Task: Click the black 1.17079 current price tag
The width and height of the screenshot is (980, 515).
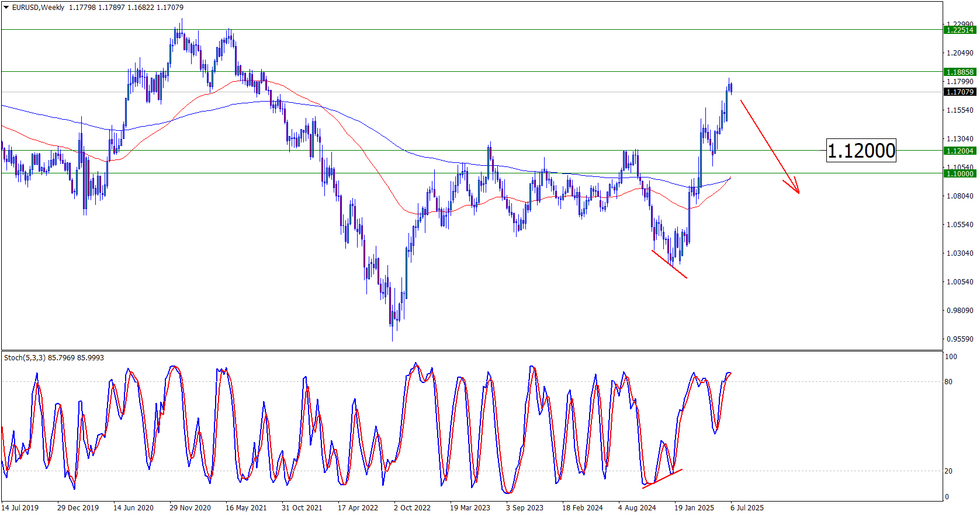Action: (x=960, y=92)
